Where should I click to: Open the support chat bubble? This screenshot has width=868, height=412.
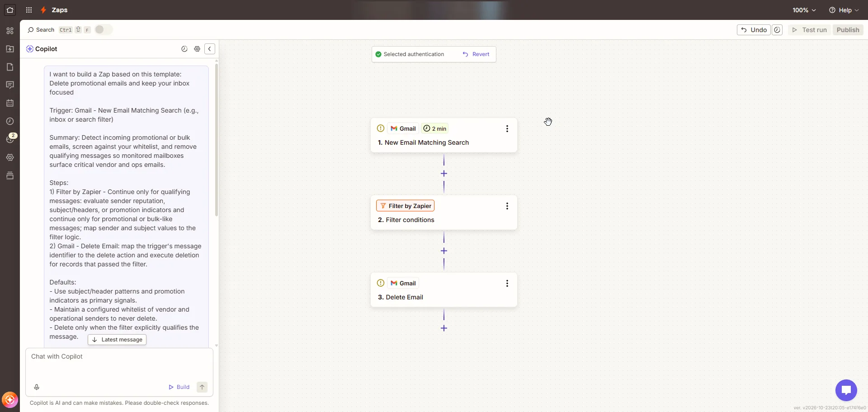click(x=846, y=390)
